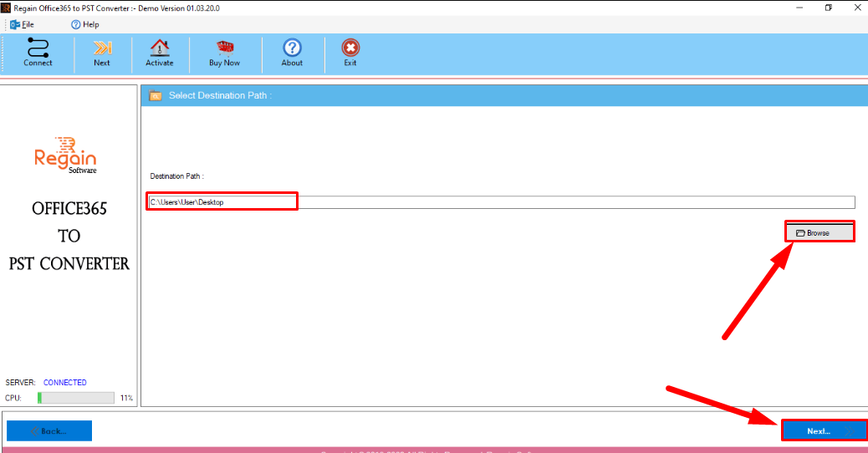
Task: Open the Help menu
Action: click(x=84, y=24)
